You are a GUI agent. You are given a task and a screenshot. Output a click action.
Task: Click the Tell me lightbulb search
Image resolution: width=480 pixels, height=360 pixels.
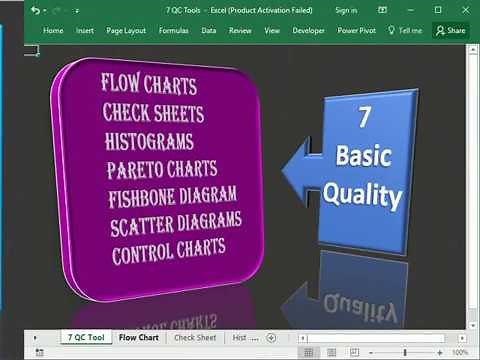click(405, 31)
